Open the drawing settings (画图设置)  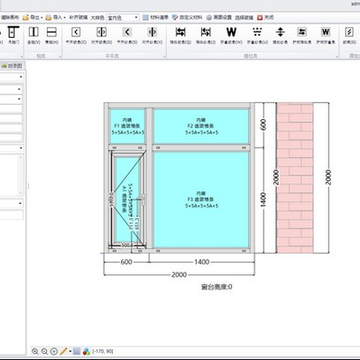point(219,17)
